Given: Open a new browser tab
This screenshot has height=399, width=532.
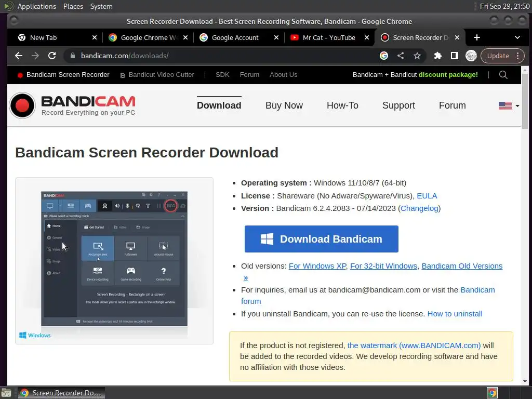Looking at the screenshot, I should pyautogui.click(x=477, y=37).
